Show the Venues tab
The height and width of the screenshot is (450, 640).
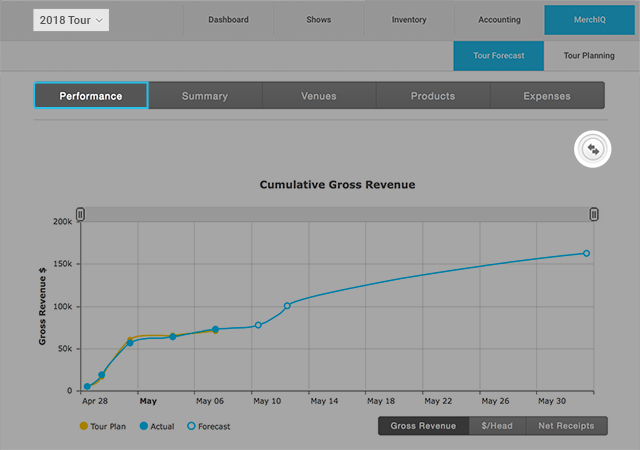(319, 96)
